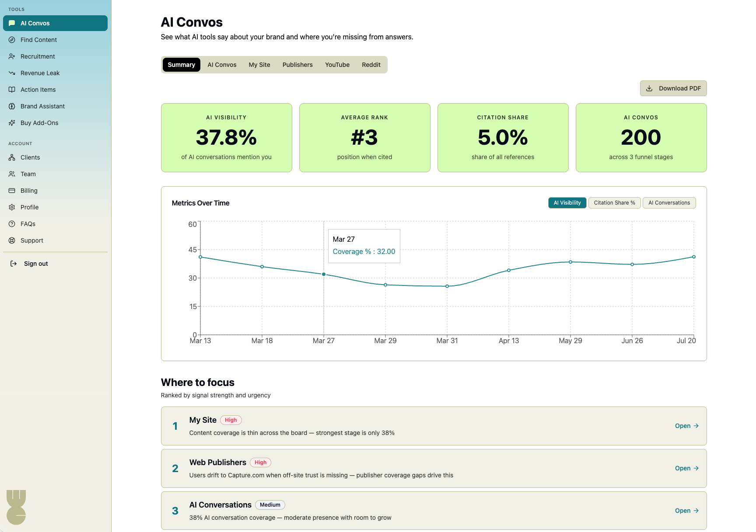Image resolution: width=756 pixels, height=532 pixels.
Task: Click the Web Publishers heading text
Action: tap(218, 462)
